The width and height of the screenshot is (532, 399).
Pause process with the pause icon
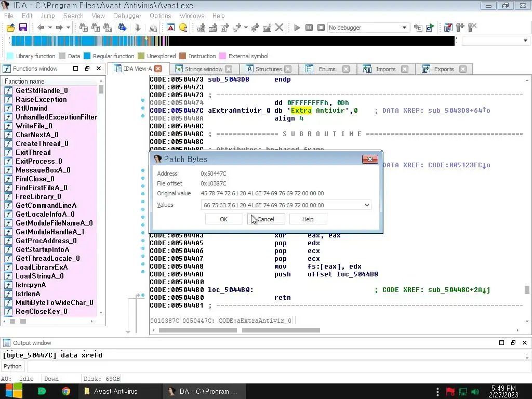tap(309, 28)
